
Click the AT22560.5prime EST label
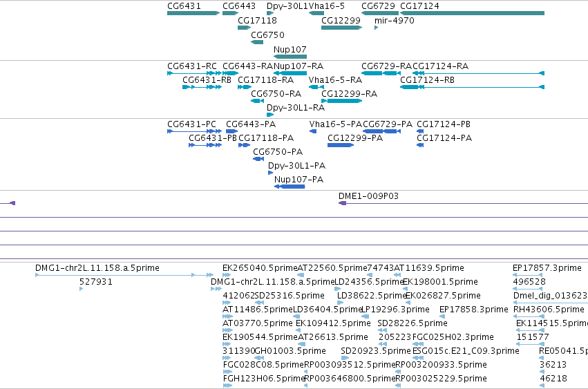pyautogui.click(x=332, y=268)
